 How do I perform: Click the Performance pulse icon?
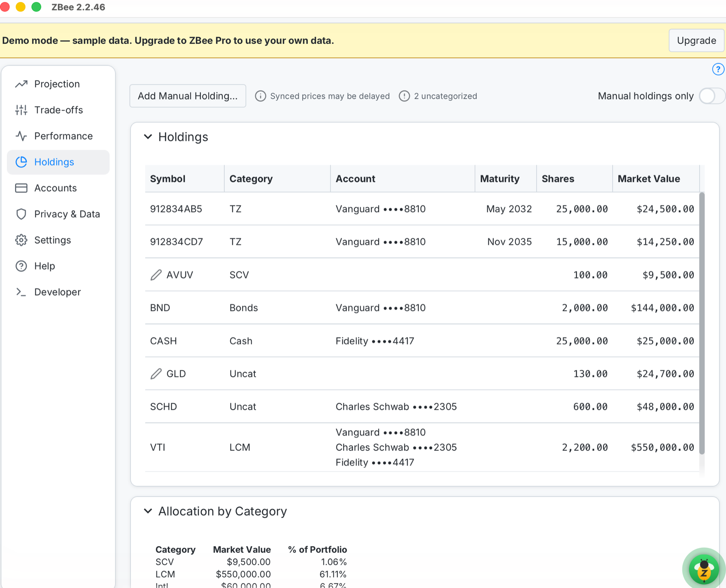[x=21, y=136]
